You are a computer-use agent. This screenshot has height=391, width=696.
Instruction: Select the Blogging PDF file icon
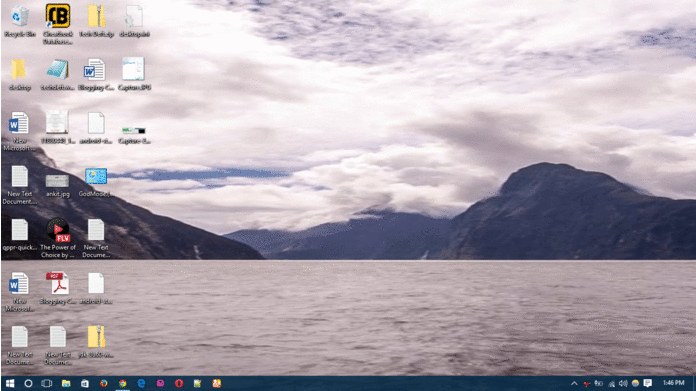point(58,283)
